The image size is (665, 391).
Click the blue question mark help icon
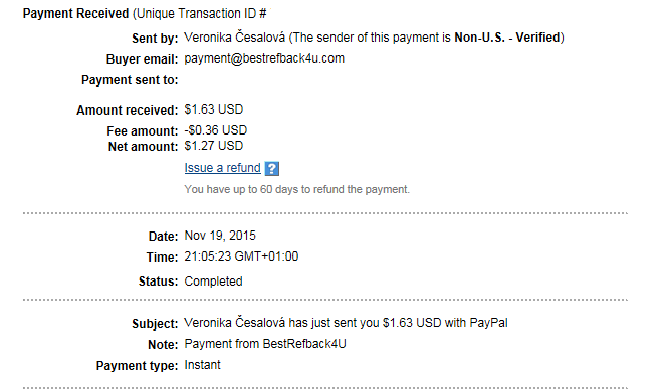tap(271, 168)
